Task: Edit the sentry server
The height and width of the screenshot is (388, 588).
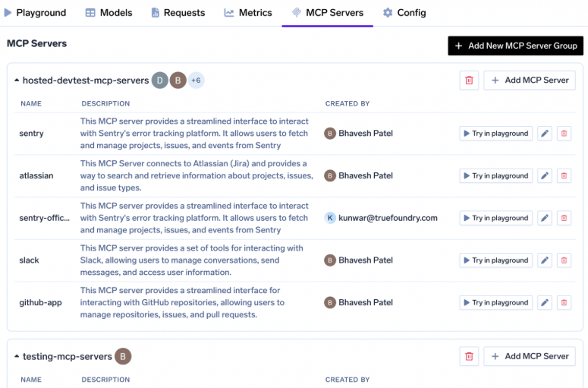Action: point(545,133)
